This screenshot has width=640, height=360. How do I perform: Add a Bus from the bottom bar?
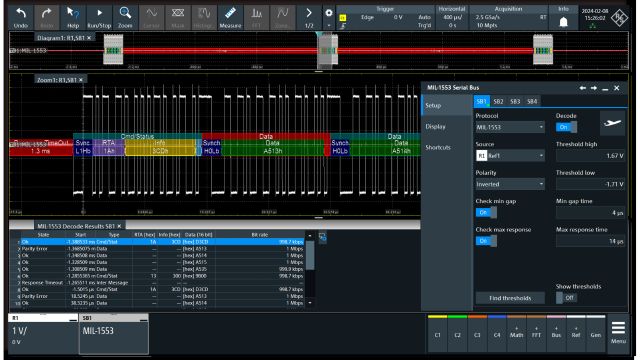[x=556, y=333]
